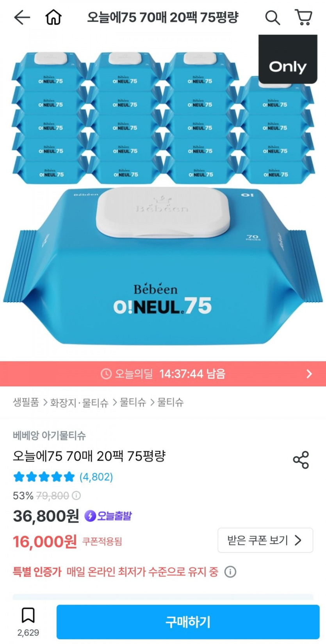Viewport: 326px width, 644px height.
Task: Select 생필품 breadcrumb category
Action: click(x=26, y=402)
